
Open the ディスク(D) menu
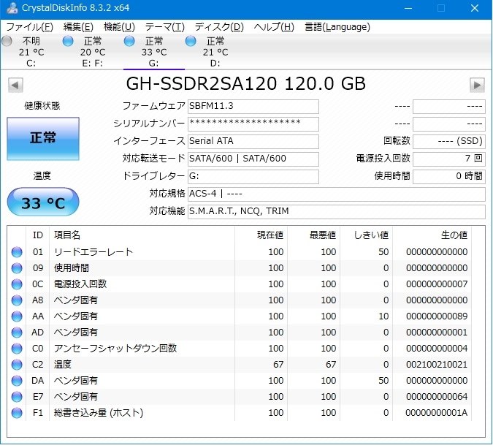click(x=219, y=27)
